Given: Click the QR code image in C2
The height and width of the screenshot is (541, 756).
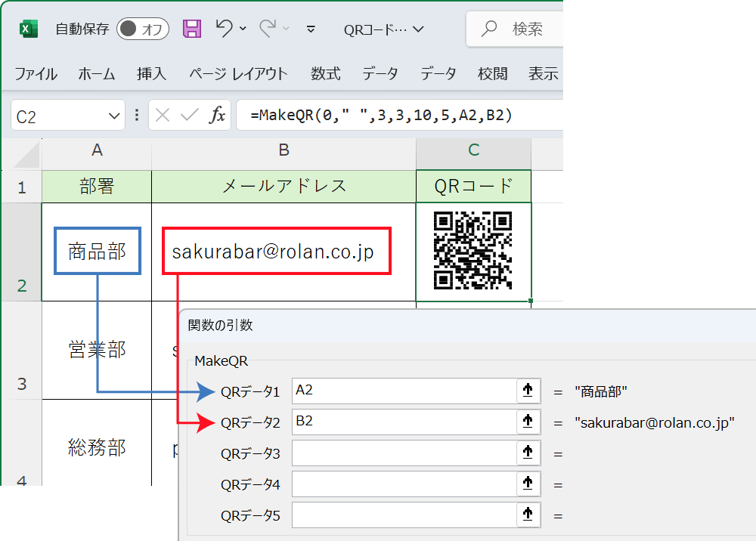Looking at the screenshot, I should pos(472,251).
